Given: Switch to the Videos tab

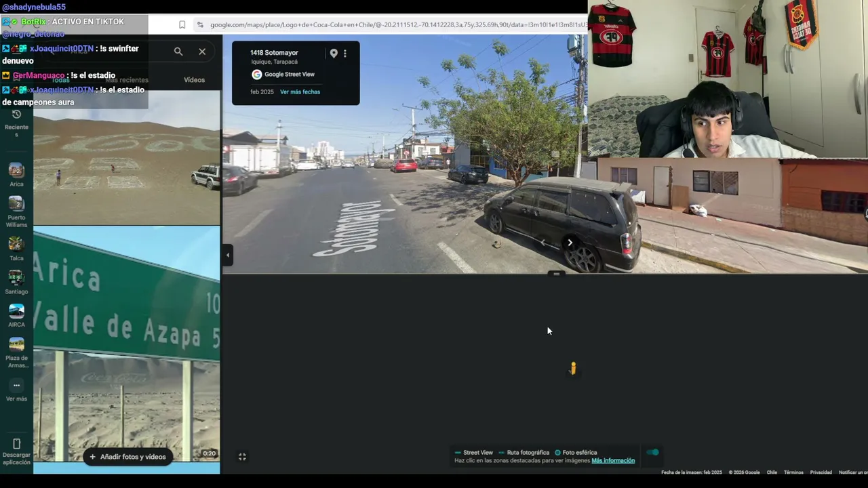Looking at the screenshot, I should (194, 80).
